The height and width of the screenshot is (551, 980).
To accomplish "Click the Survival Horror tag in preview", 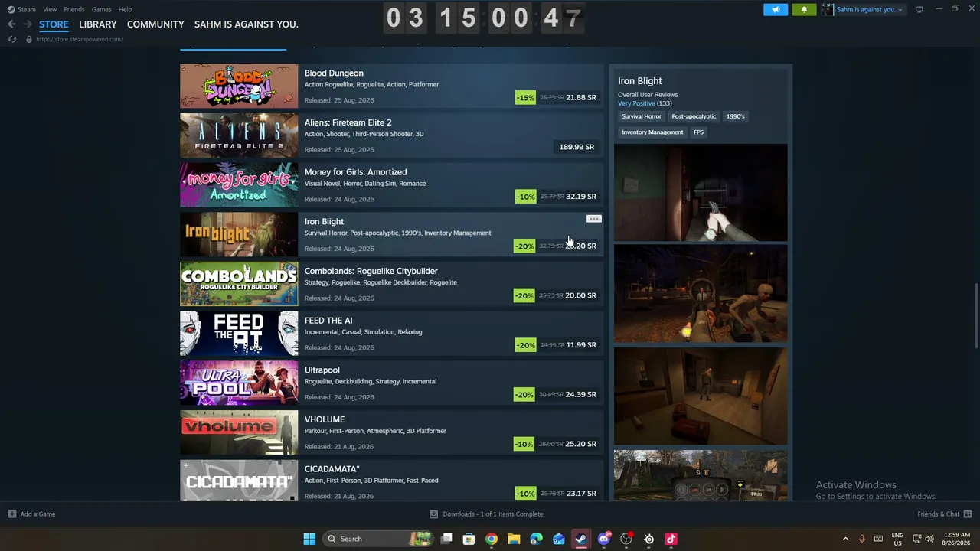I will coord(642,116).
